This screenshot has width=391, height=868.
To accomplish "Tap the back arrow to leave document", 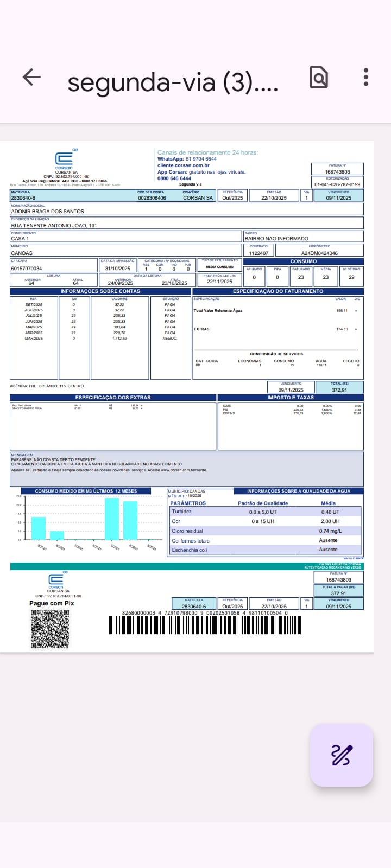I will click(31, 77).
